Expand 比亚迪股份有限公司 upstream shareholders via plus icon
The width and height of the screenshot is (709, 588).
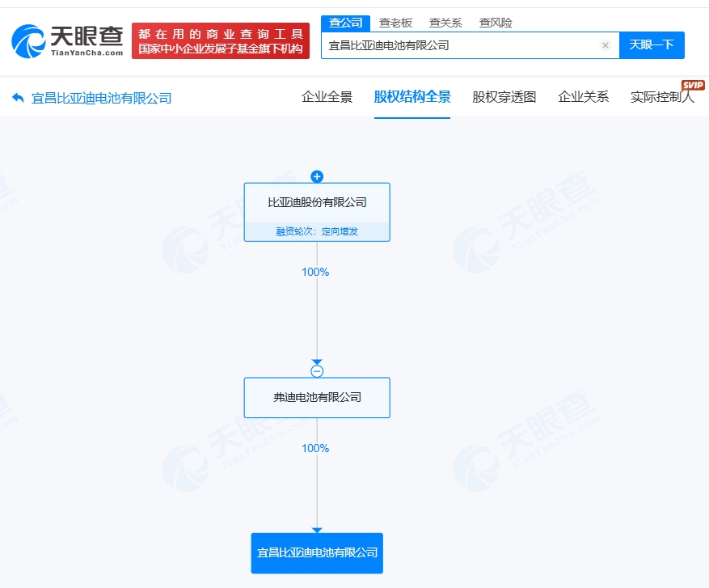pyautogui.click(x=316, y=176)
